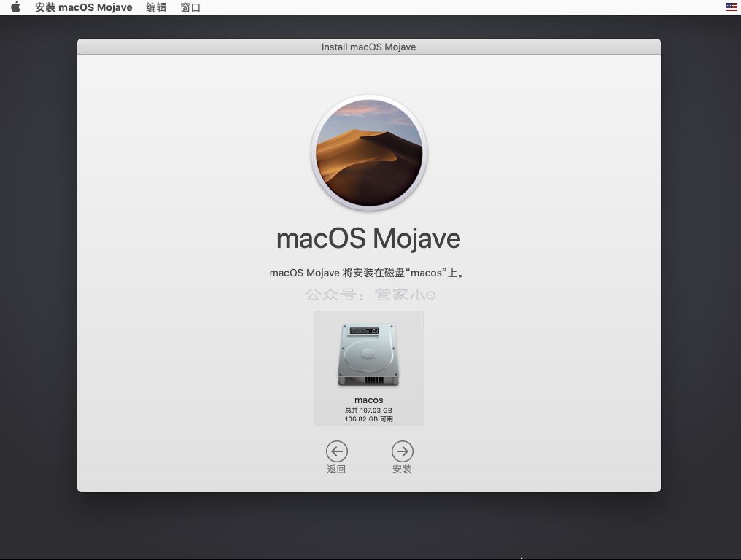
Task: Click the back arrow circle icon
Action: (336, 451)
